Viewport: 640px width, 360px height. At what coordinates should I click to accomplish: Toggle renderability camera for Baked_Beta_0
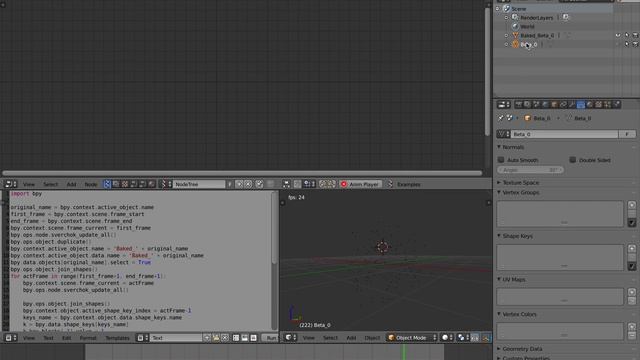pyautogui.click(x=636, y=36)
